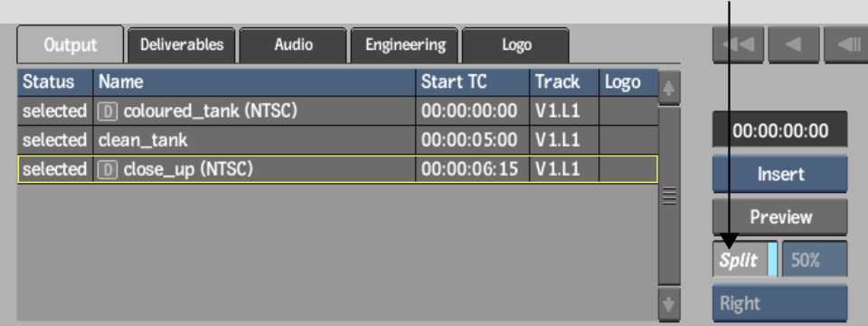Image resolution: width=868 pixels, height=326 pixels.
Task: Click the list scroll down arrow
Action: (x=669, y=304)
